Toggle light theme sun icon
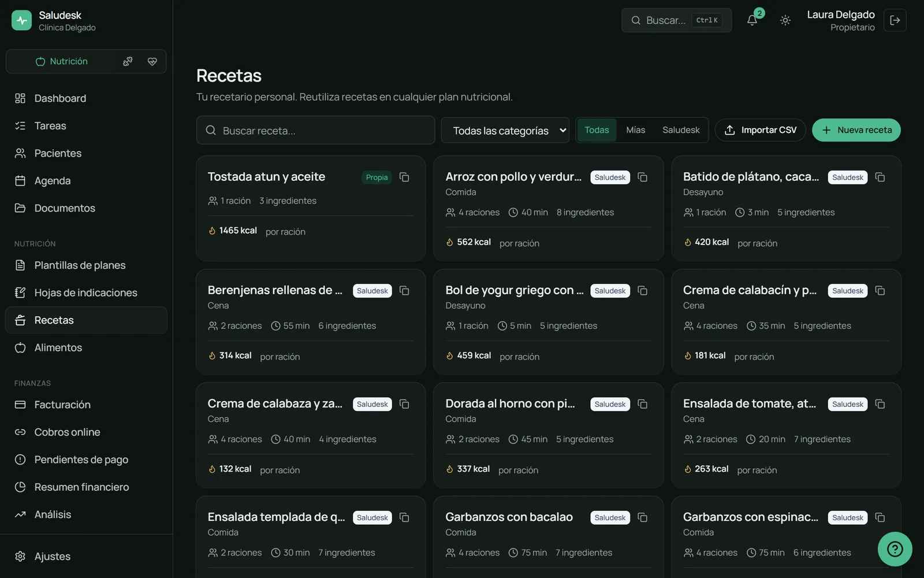 (x=785, y=20)
